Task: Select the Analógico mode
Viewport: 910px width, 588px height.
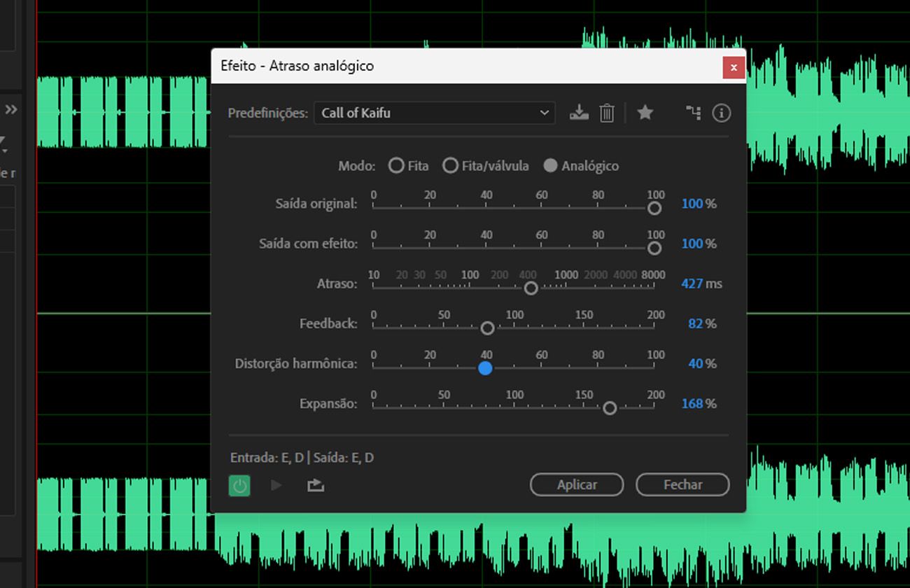Action: point(551,166)
